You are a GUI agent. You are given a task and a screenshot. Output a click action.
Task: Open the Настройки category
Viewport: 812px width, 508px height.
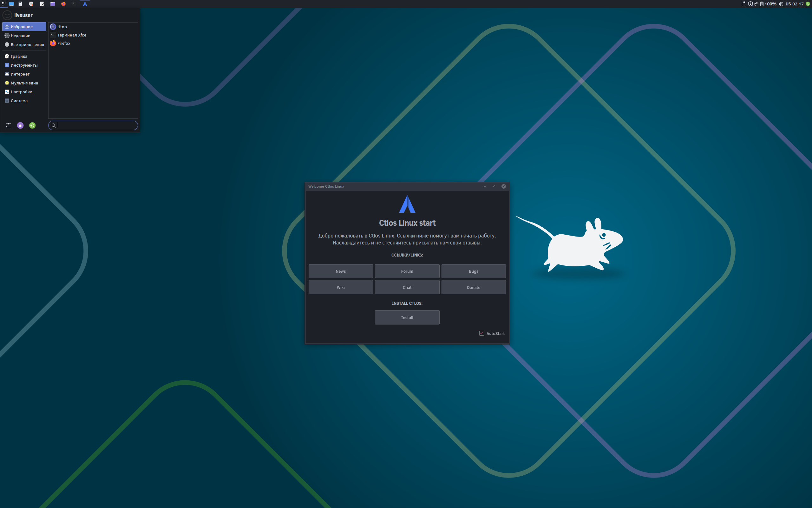pos(24,92)
